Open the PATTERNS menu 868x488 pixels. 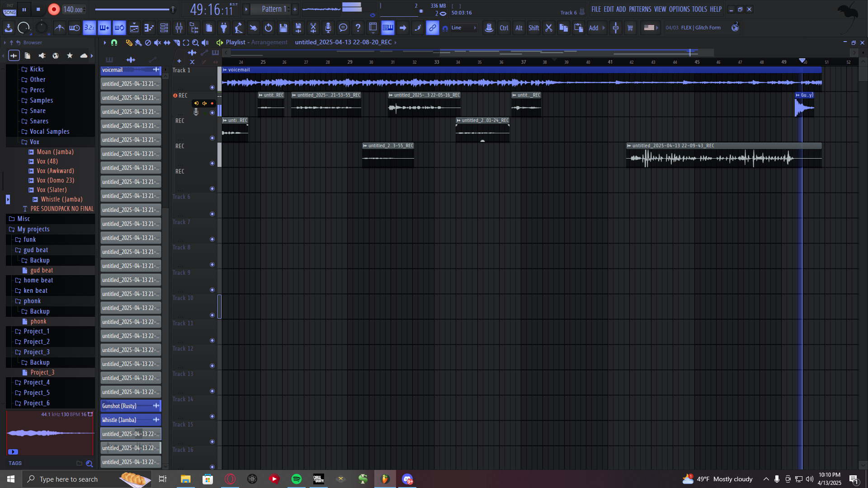coord(640,9)
